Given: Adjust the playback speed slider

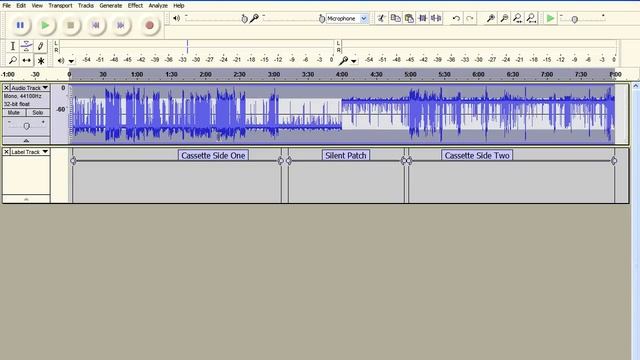Looking at the screenshot, I should (x=575, y=19).
